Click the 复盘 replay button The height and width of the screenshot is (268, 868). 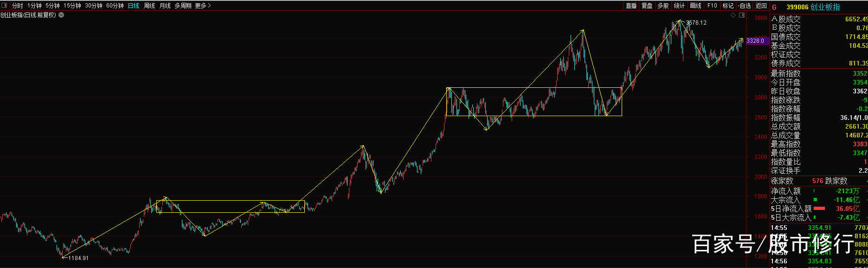(x=647, y=6)
